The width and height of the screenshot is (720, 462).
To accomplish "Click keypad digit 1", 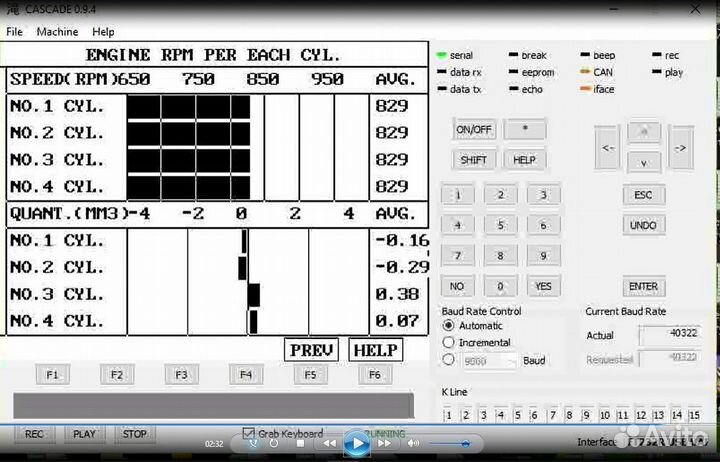I will click(458, 195).
